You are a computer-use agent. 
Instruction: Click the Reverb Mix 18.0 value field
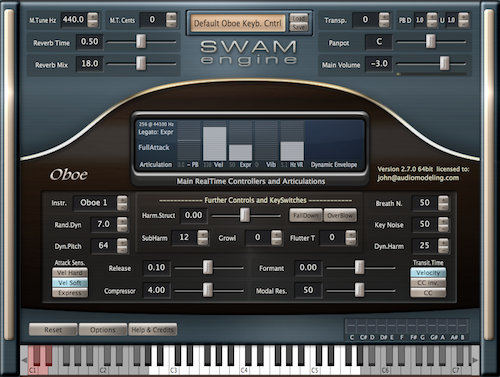click(89, 64)
